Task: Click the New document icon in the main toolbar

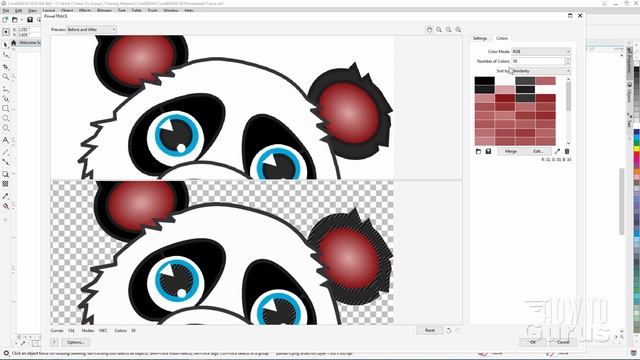Action: [5, 20]
